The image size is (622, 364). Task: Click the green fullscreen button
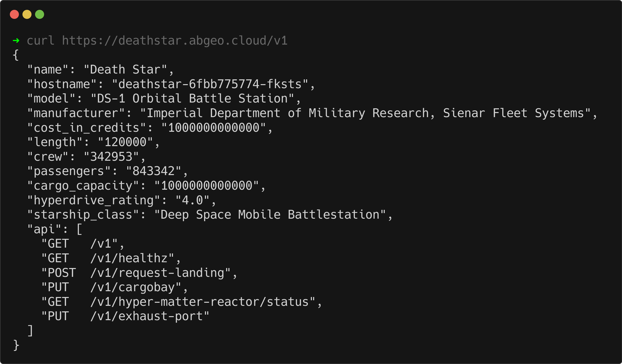point(40,13)
